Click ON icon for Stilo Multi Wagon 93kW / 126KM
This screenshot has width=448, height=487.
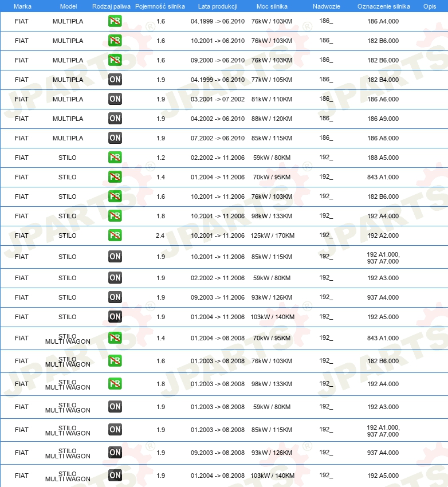115,453
